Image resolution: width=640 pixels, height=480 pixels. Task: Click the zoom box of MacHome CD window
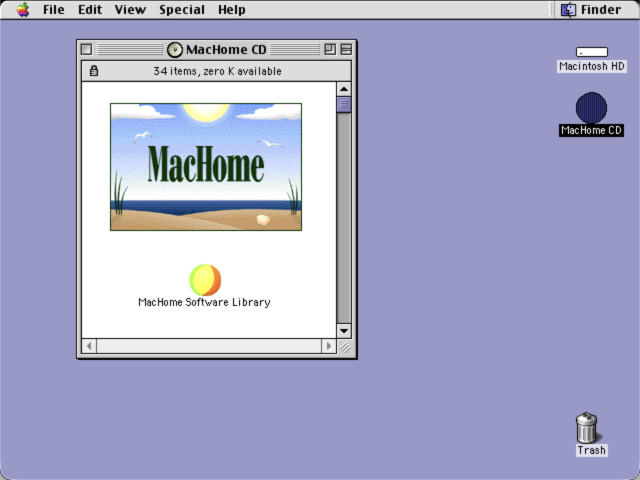(330, 49)
